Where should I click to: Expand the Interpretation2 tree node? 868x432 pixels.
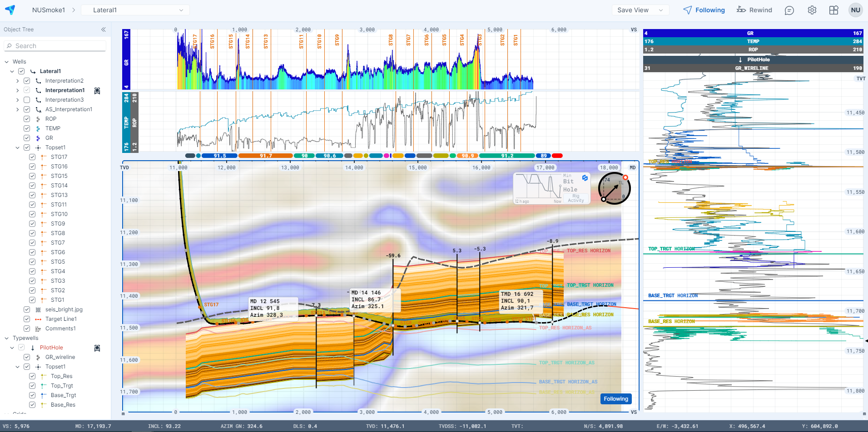pyautogui.click(x=18, y=81)
